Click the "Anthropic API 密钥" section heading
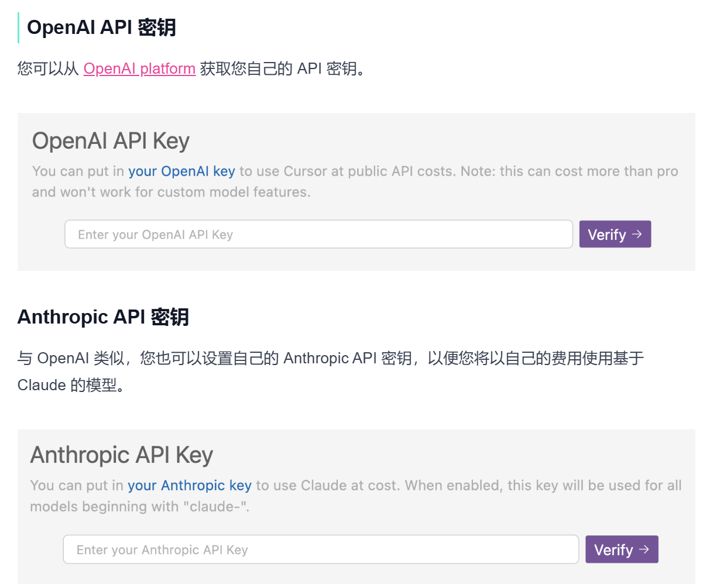 [103, 317]
